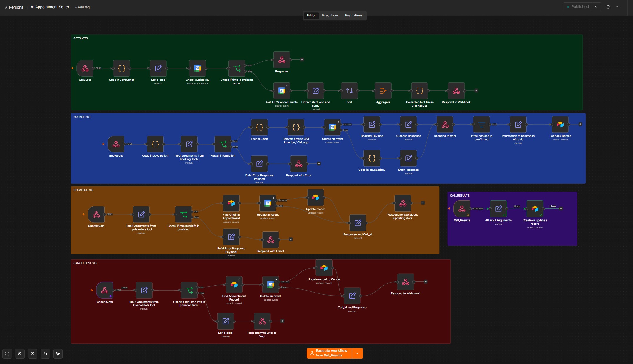
Task: Switch to the Evaluations tab
Action: click(354, 16)
